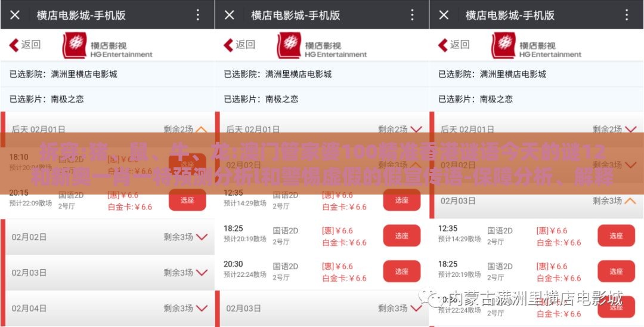Click the 20:30 showtime on middle screen
This screenshot has width=644, height=327.
(233, 264)
